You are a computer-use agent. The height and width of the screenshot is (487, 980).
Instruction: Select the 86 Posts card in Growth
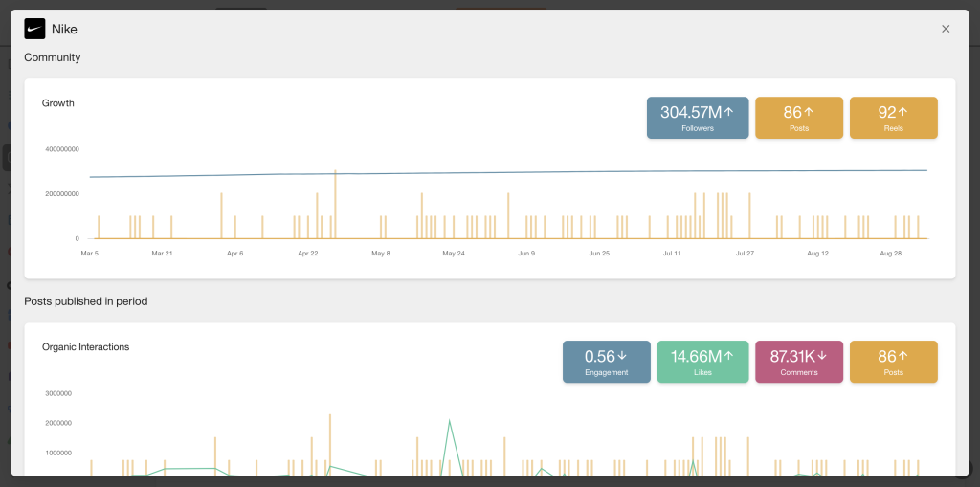pos(799,118)
